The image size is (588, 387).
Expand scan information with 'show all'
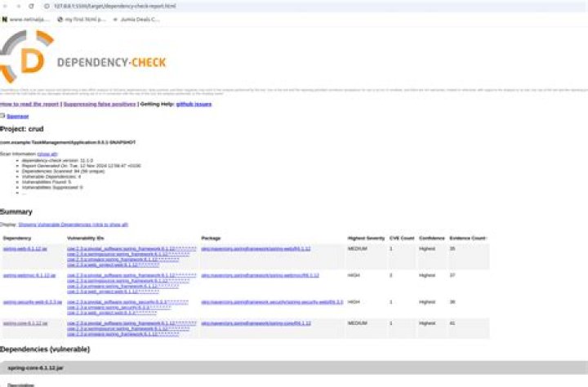click(48, 153)
